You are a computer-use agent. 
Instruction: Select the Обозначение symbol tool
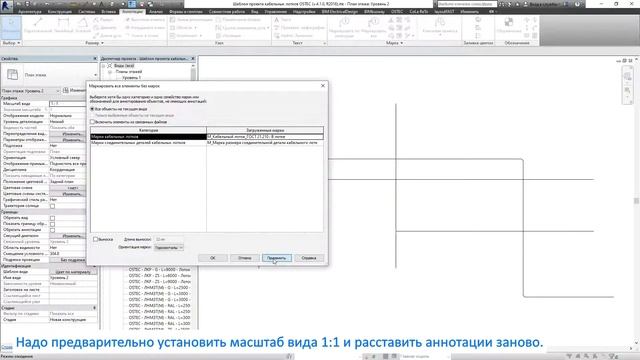click(x=509, y=25)
